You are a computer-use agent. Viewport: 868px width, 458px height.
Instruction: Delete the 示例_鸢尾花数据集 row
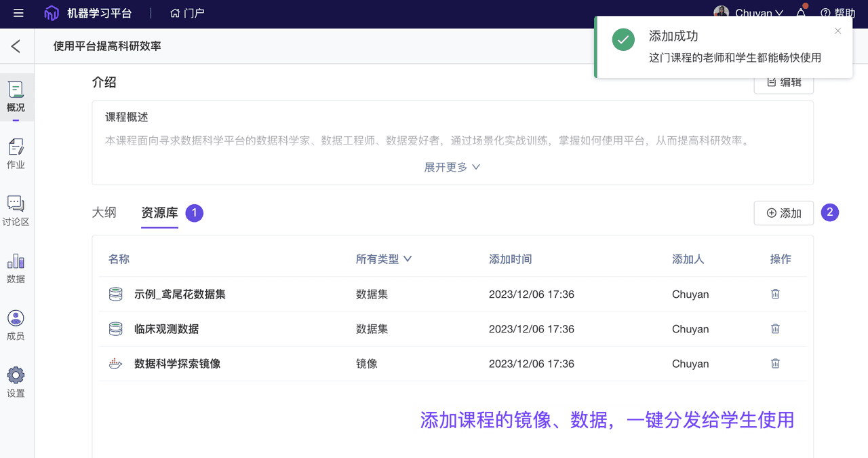point(775,294)
